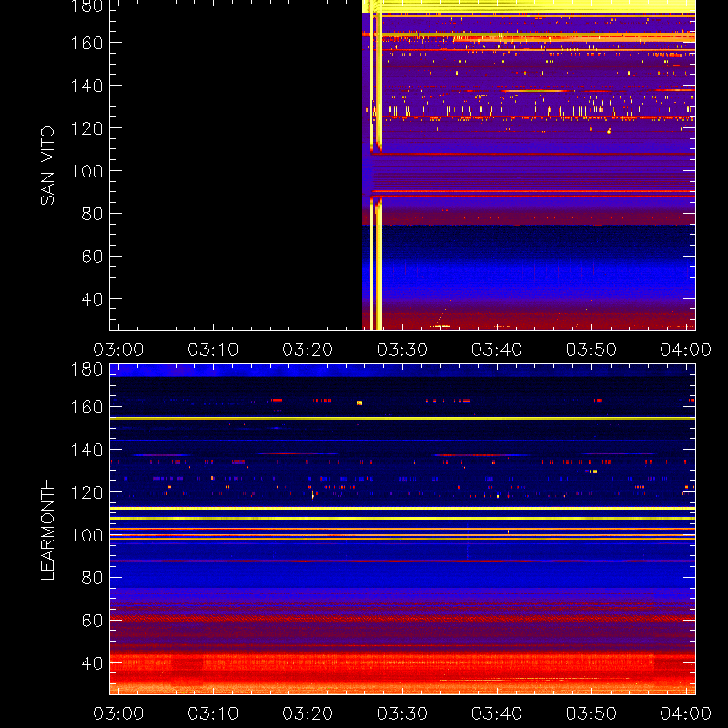Viewport: 728px width, 728px height.
Task: Pick the 120 tick label on LEARMONTH axis
Action: pyautogui.click(x=86, y=492)
